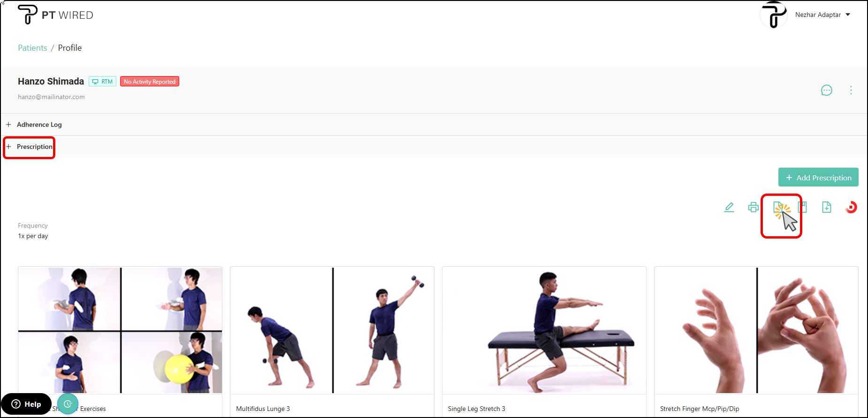868x418 pixels.
Task: Open patient chat message bubble icon
Action: coord(827,90)
